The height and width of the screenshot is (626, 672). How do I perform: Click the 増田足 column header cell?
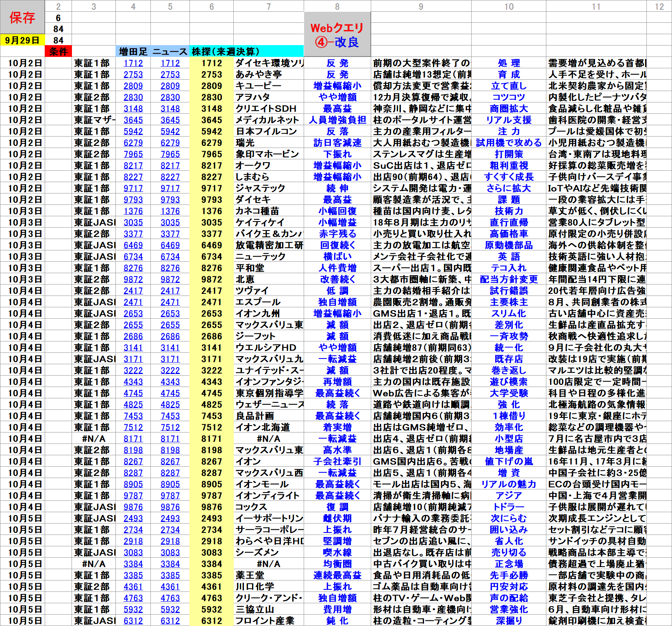click(133, 52)
